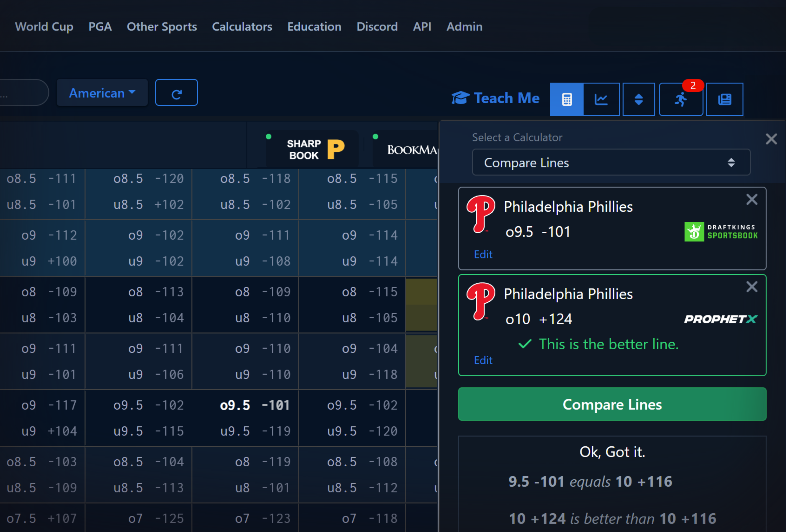
Task: Select the o8.5 -108 odds cell
Action: (x=362, y=462)
